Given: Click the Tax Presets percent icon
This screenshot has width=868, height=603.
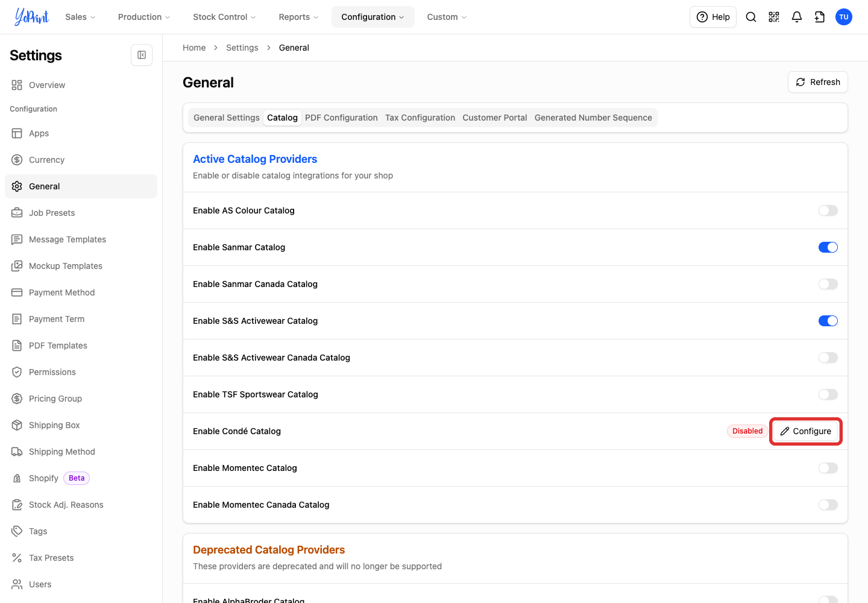Looking at the screenshot, I should tap(17, 558).
